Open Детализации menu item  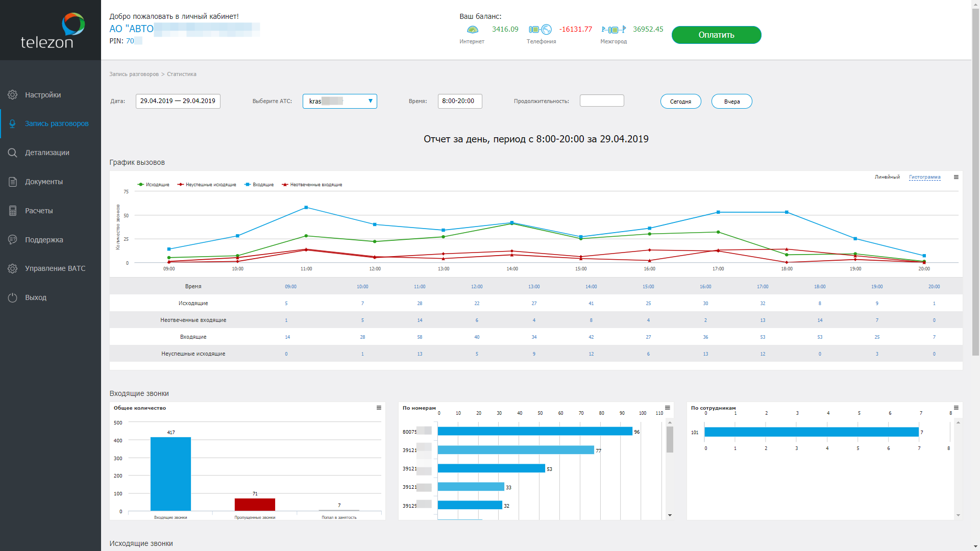[x=47, y=153]
